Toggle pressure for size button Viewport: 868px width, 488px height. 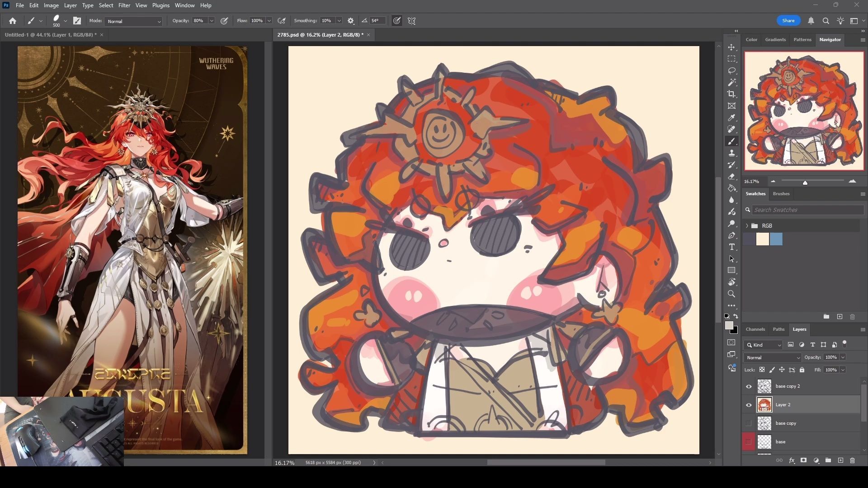(x=396, y=21)
